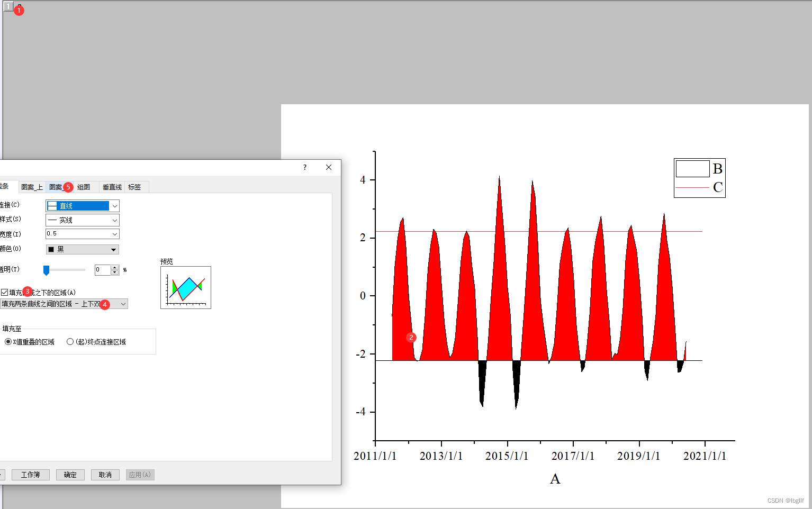812x509 pixels.
Task: Switch to the 垂直线 tab
Action: coord(112,187)
